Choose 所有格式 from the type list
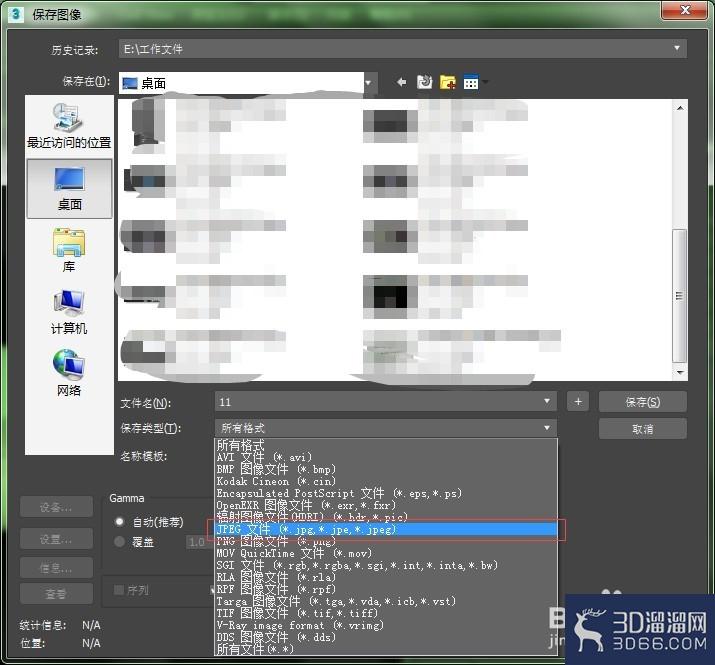The width and height of the screenshot is (715, 665). click(386, 445)
